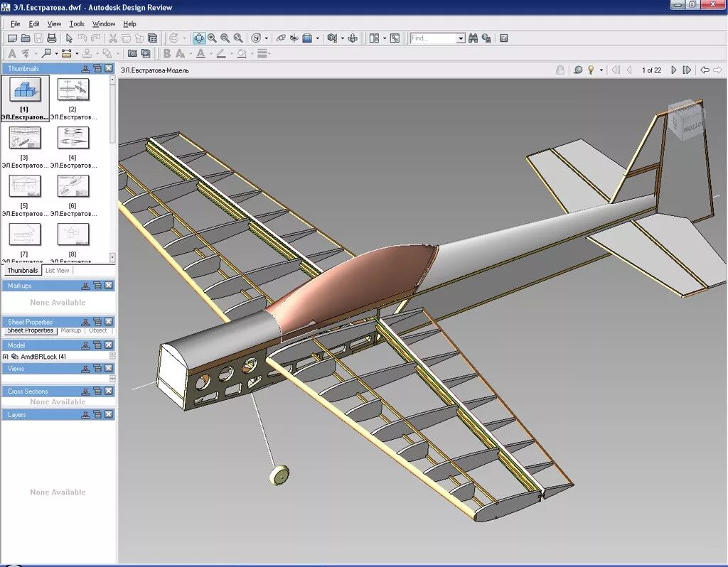Pin the Model palette
This screenshot has width=728, height=567.
click(x=85, y=345)
